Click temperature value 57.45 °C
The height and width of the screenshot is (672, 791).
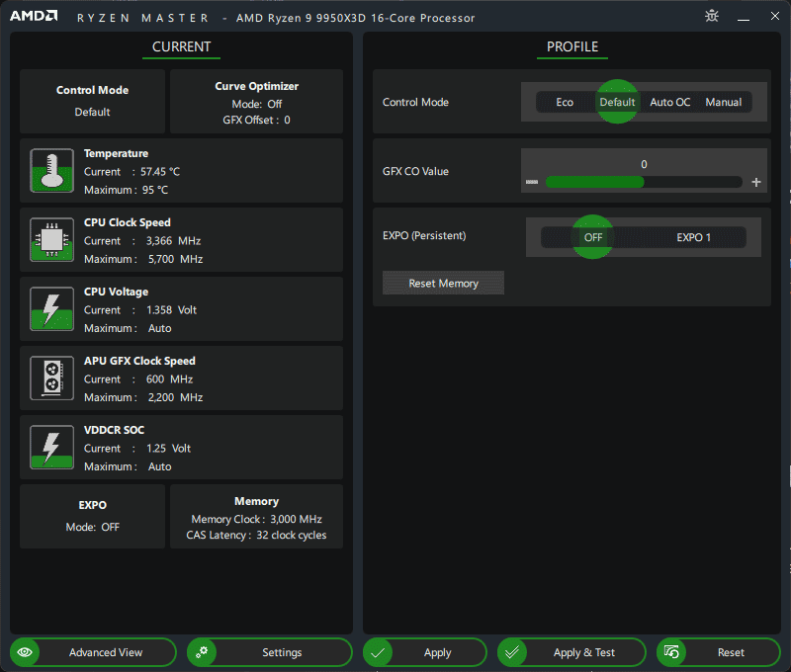[160, 171]
